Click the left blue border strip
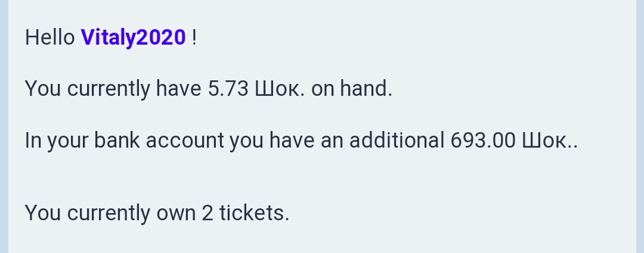The width and height of the screenshot is (644, 253). click(x=4, y=126)
